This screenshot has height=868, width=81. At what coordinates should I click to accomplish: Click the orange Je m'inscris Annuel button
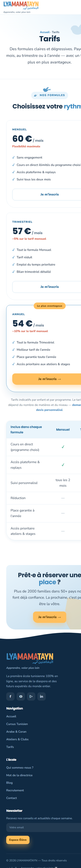[49, 379]
